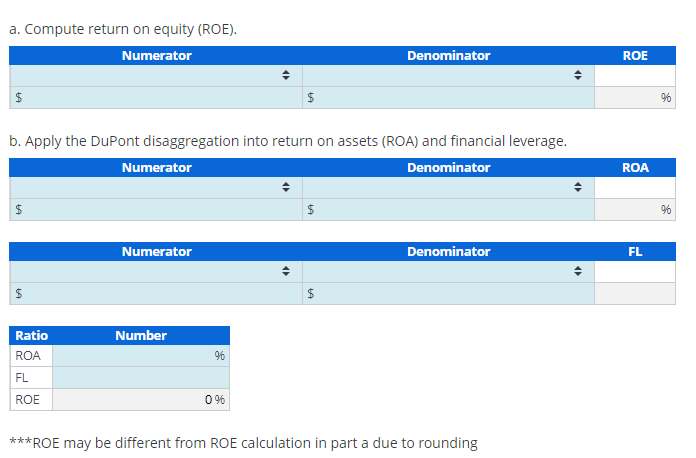Click the FL column header

[x=635, y=252]
